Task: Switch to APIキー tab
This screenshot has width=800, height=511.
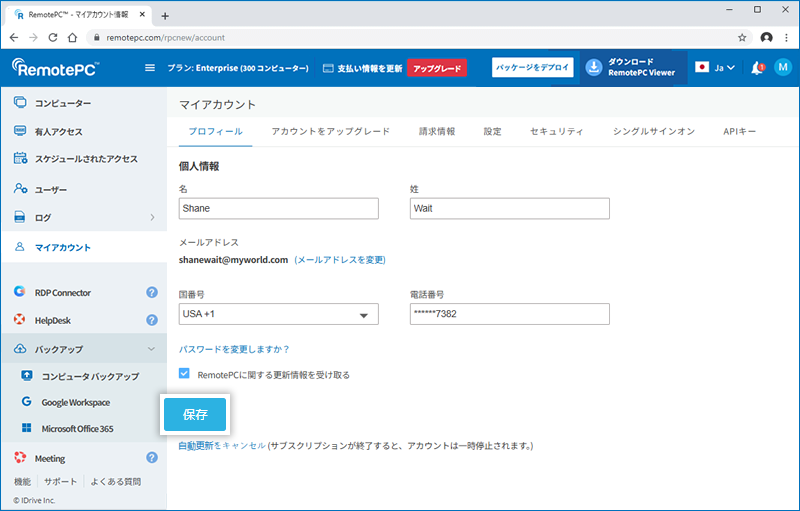Action: pos(739,132)
